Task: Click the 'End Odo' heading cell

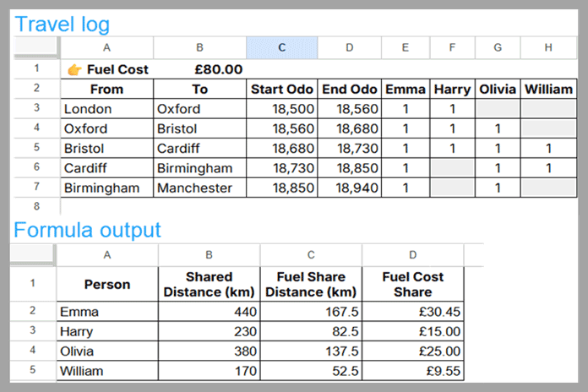Action: (x=350, y=90)
